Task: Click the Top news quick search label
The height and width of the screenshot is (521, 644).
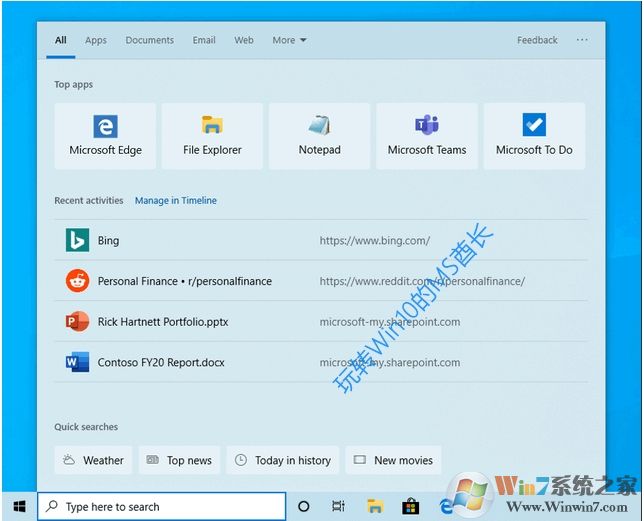Action: [x=189, y=460]
